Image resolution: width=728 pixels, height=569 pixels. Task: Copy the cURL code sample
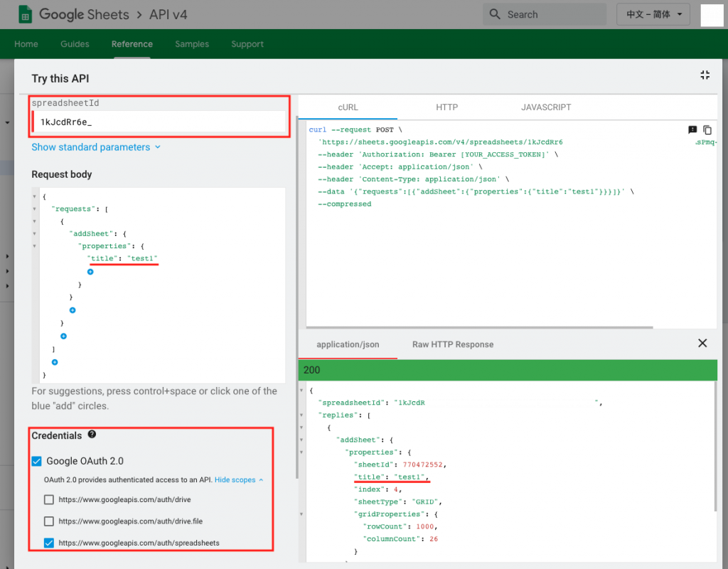[x=707, y=130]
